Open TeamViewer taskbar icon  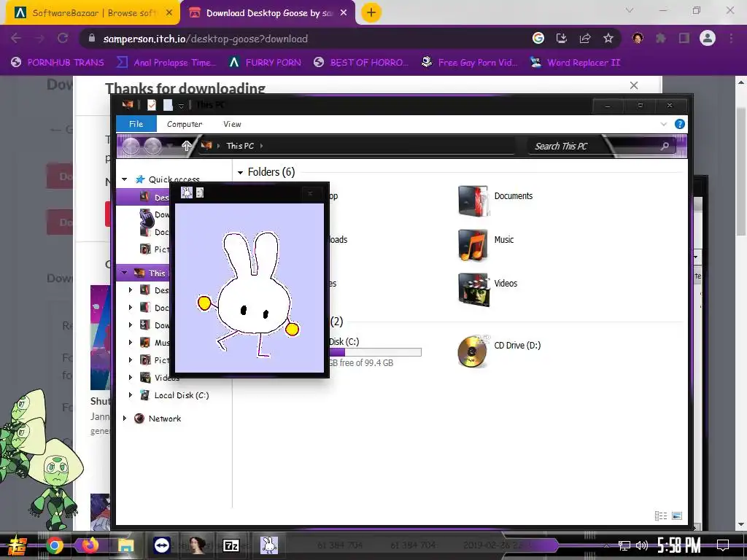click(x=161, y=545)
